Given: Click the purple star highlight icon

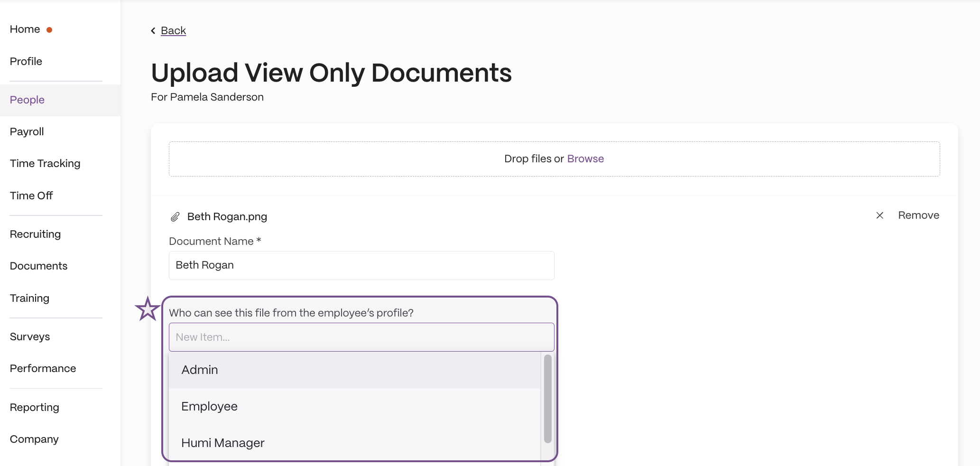Looking at the screenshot, I should pos(148,309).
